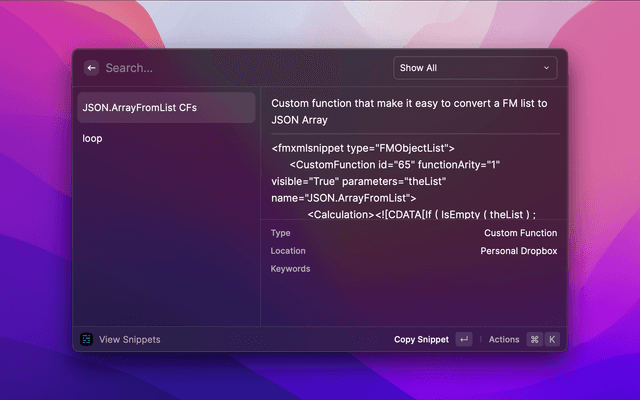Click the View Snippets label
Image resolution: width=640 pixels, height=400 pixels.
(x=129, y=339)
